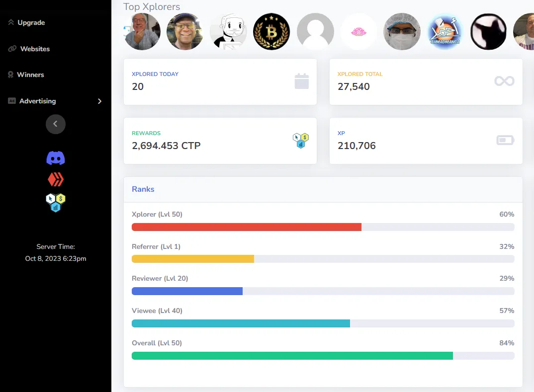Open the red Hive logo link
This screenshot has height=392, width=534.
(56, 180)
